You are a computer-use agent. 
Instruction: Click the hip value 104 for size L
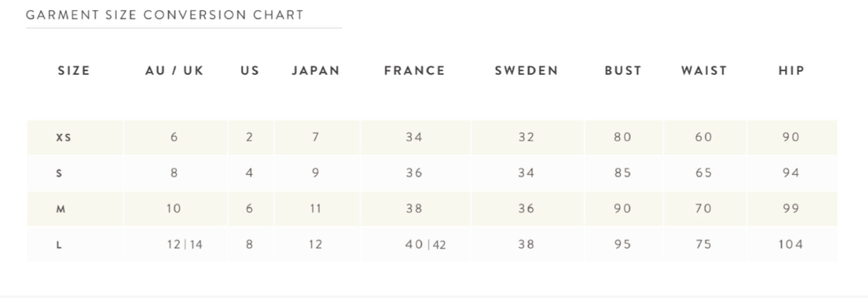(790, 244)
